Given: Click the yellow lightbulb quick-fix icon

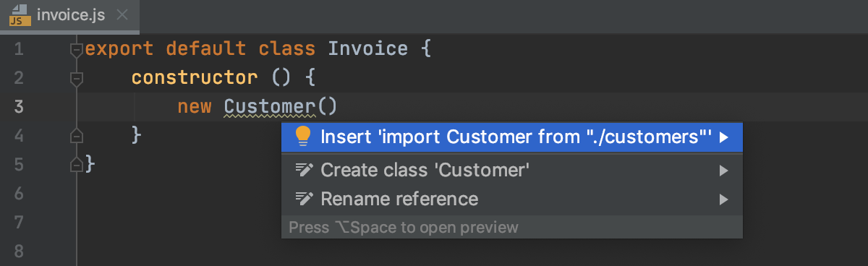Looking at the screenshot, I should pos(303,137).
